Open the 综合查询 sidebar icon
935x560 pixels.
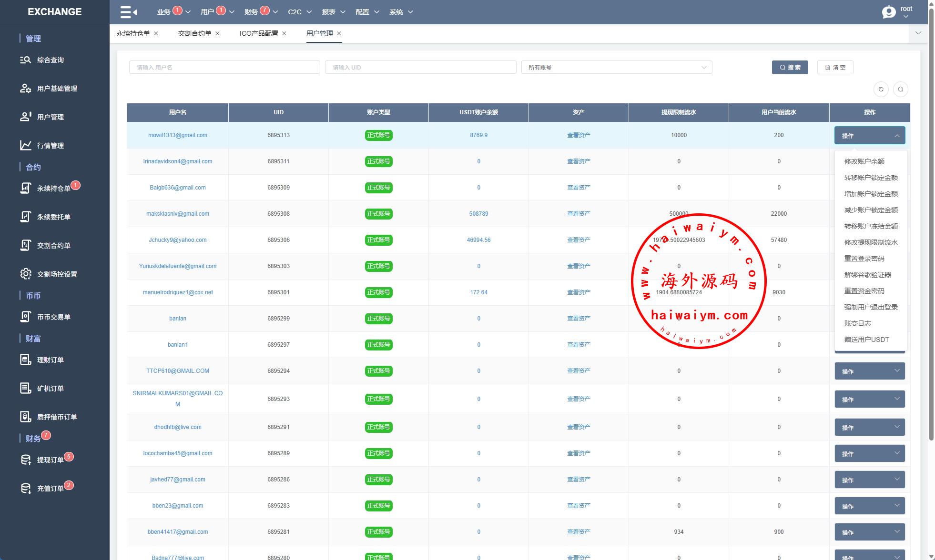[25, 60]
